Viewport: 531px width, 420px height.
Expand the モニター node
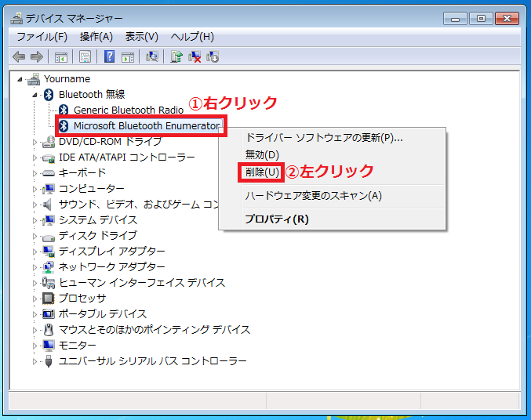[35, 346]
